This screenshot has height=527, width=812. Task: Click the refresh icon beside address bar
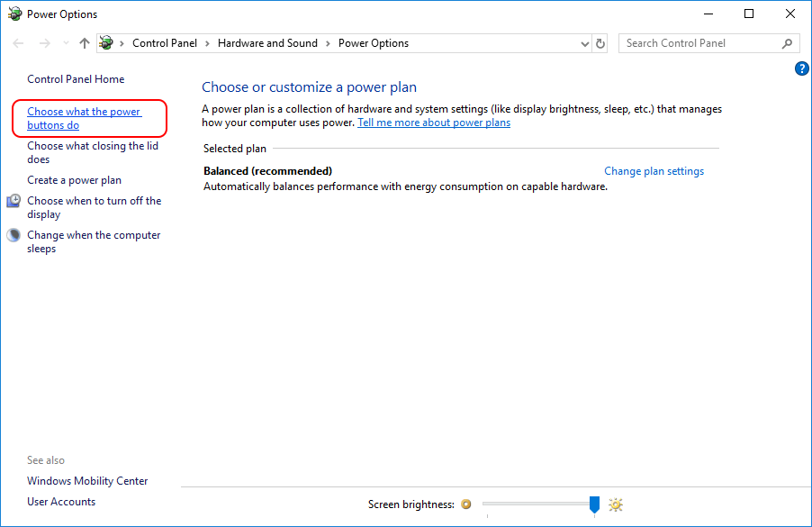(x=600, y=43)
